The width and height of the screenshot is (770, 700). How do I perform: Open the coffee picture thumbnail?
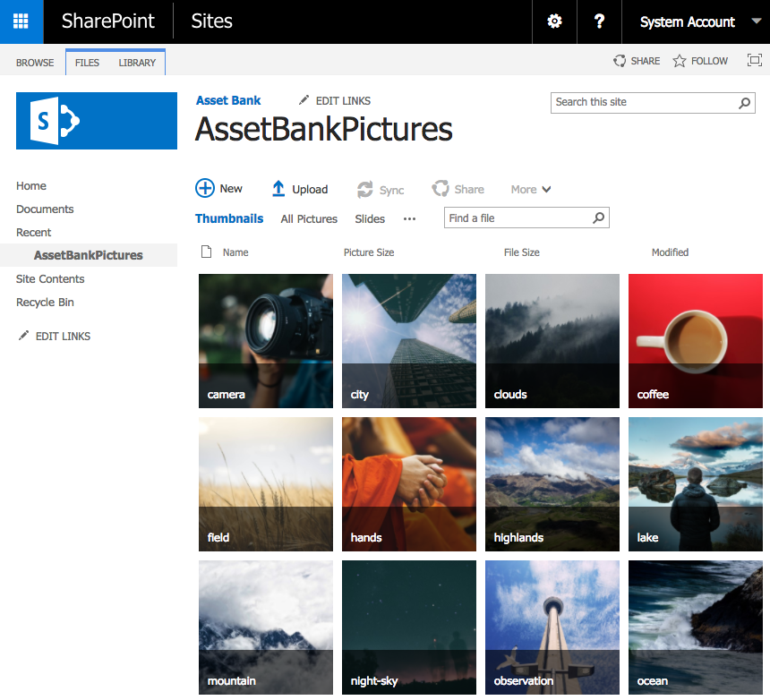(695, 340)
